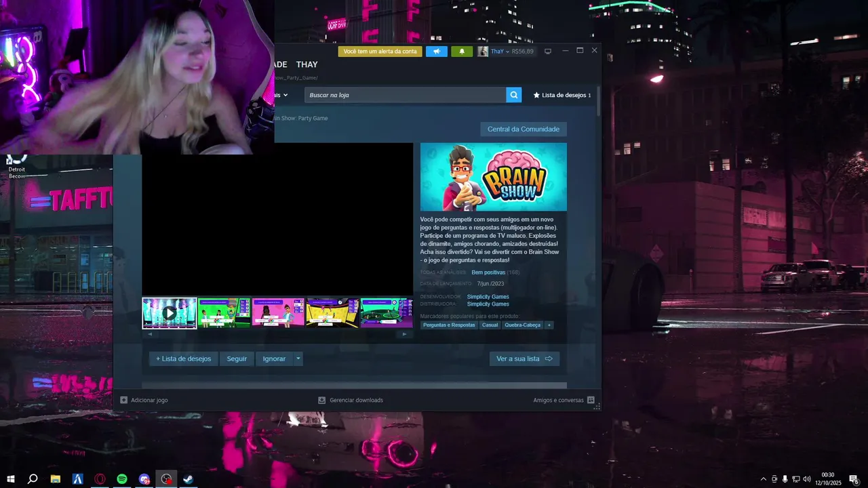This screenshot has height=488, width=868.
Task: Click Ver a sua lista button
Action: click(x=524, y=359)
